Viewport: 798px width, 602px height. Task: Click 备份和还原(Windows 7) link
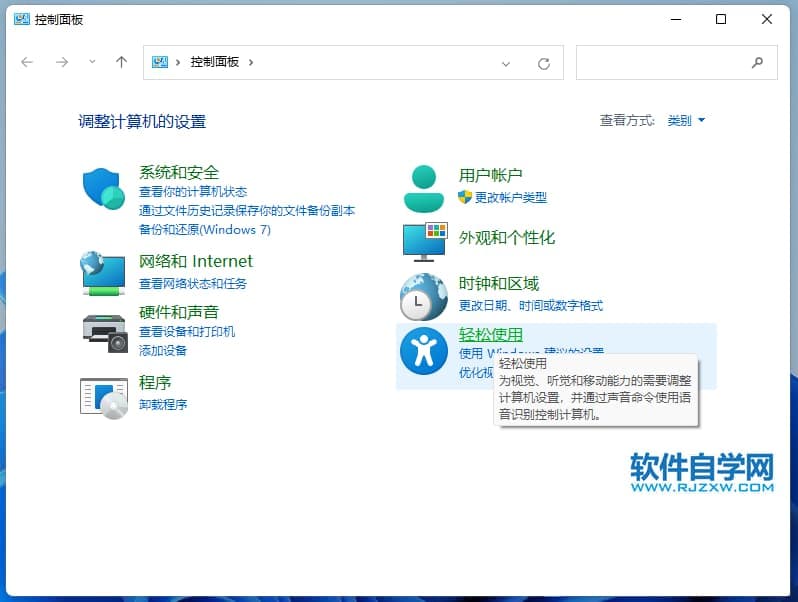pyautogui.click(x=205, y=230)
